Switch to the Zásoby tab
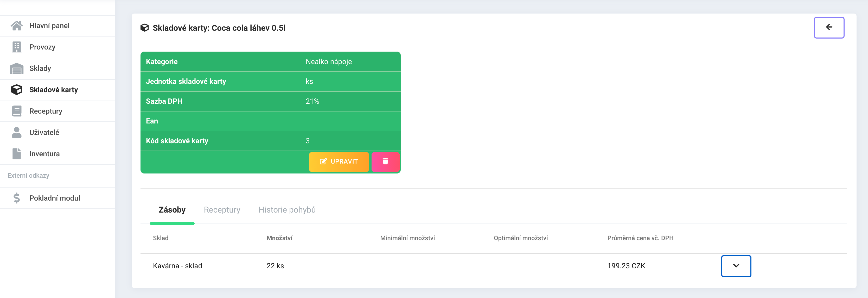Image resolution: width=868 pixels, height=298 pixels. (172, 210)
